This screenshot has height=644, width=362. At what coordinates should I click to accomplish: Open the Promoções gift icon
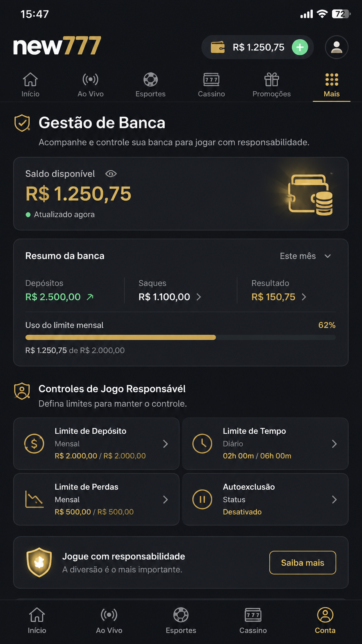coord(272,80)
